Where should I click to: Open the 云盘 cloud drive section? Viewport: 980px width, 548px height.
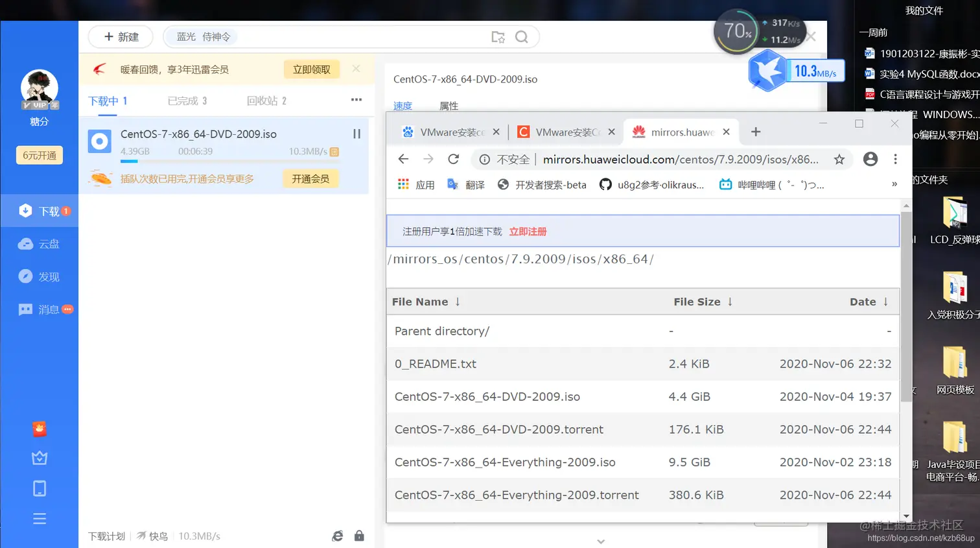(40, 244)
